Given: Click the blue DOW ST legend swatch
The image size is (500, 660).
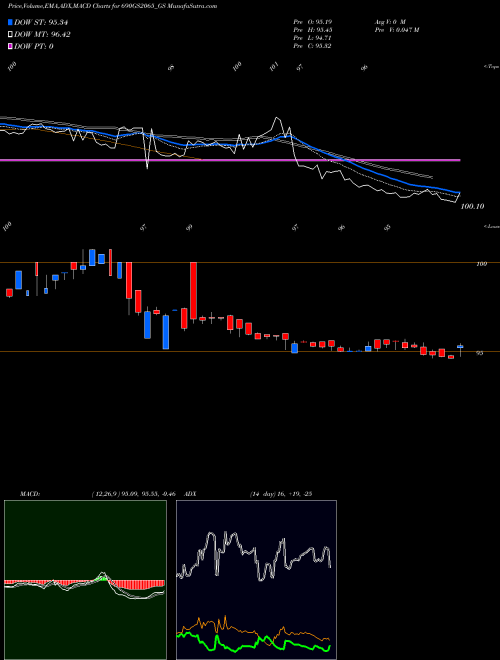Looking at the screenshot, I should tap(11, 22).
